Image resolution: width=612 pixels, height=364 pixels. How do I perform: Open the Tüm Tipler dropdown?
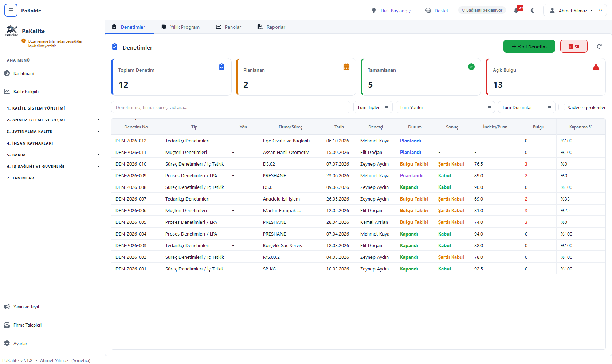click(373, 107)
